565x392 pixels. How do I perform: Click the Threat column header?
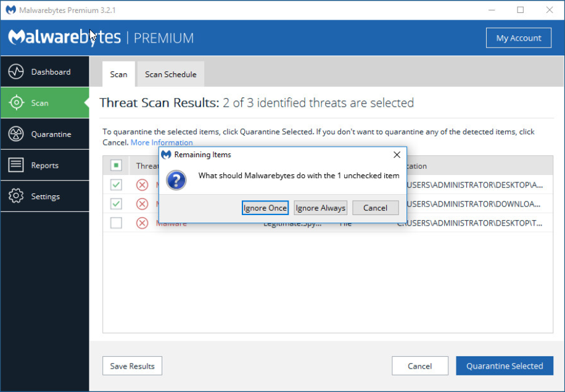click(x=147, y=166)
